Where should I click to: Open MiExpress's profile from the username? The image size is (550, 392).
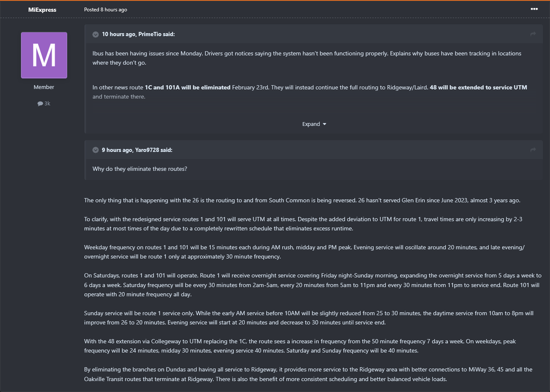point(42,9)
